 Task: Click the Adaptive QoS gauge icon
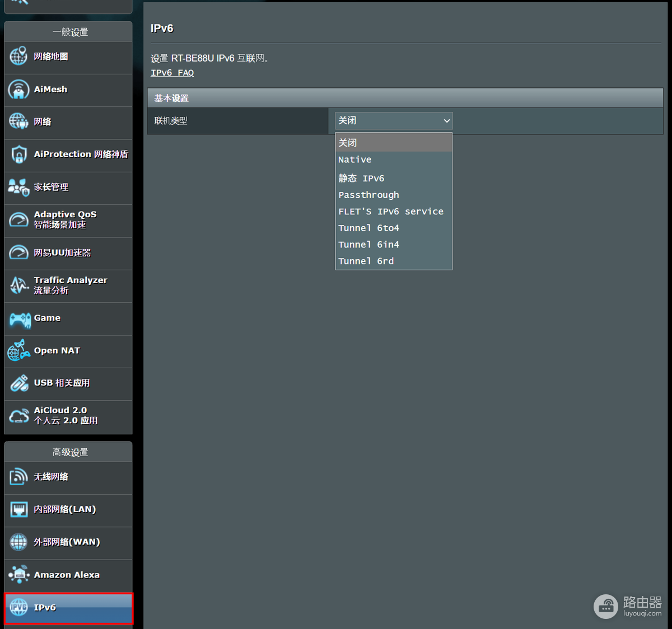(x=18, y=219)
